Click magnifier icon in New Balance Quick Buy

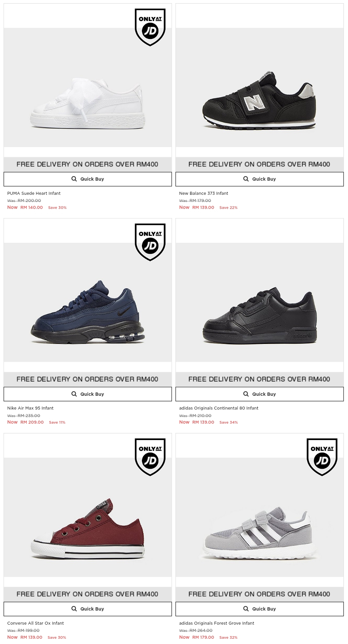[246, 179]
